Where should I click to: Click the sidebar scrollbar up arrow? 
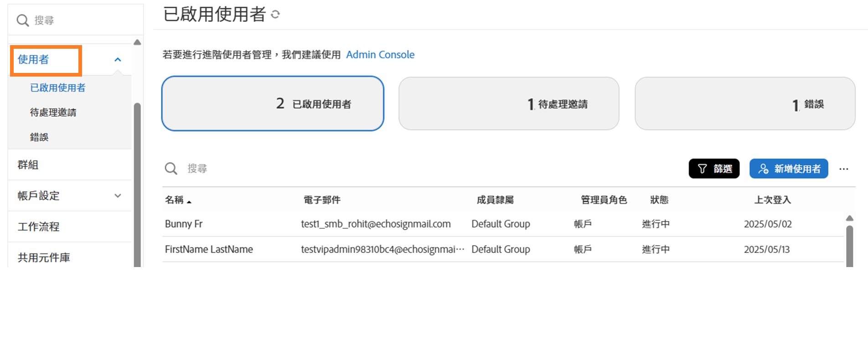tap(137, 42)
